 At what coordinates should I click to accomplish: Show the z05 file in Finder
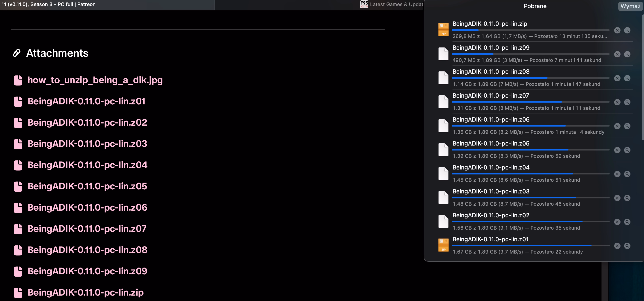point(627,150)
